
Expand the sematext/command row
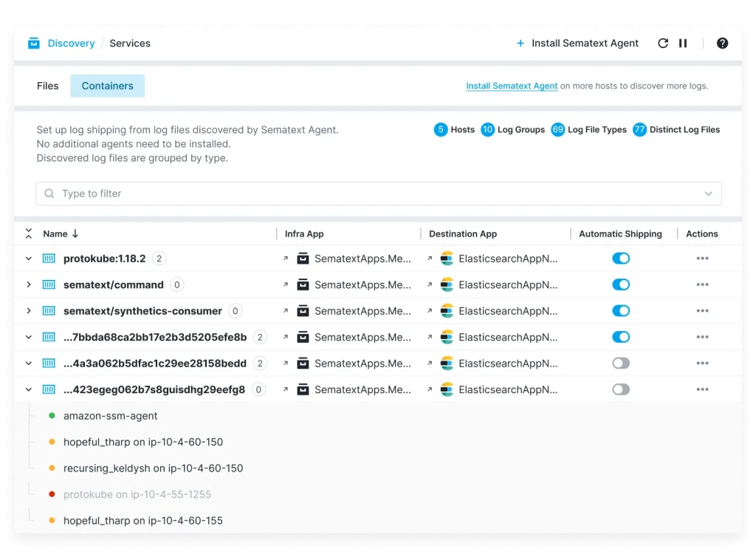(x=29, y=285)
